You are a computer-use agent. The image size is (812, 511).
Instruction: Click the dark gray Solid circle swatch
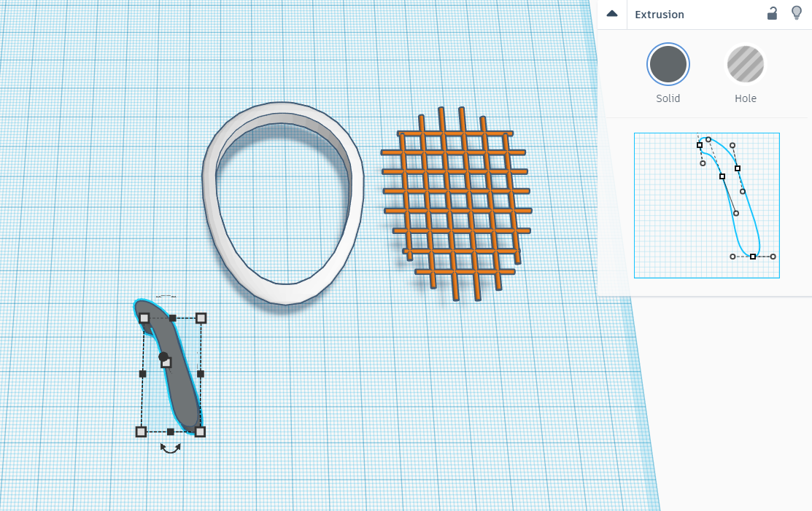point(668,63)
